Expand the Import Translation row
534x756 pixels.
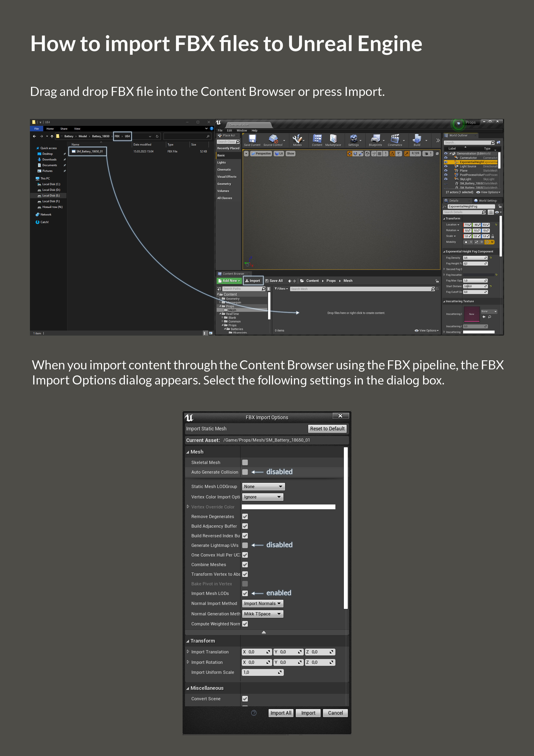[x=188, y=652]
